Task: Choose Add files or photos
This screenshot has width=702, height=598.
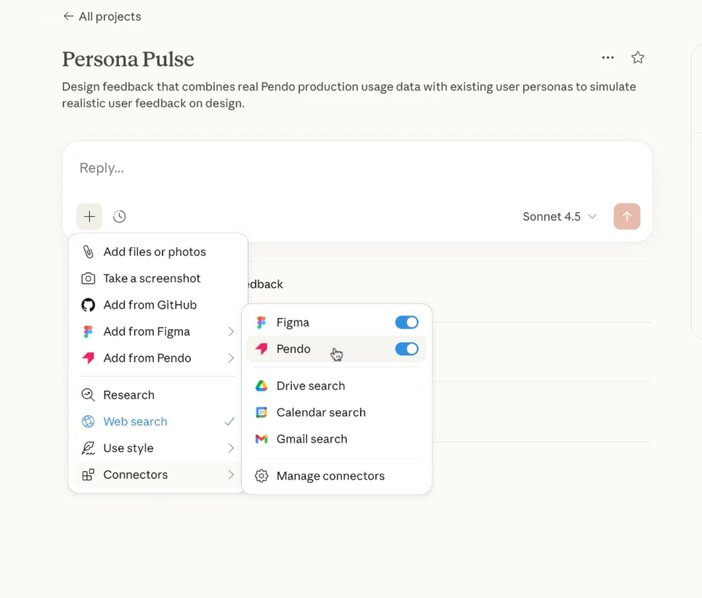Action: coord(154,252)
